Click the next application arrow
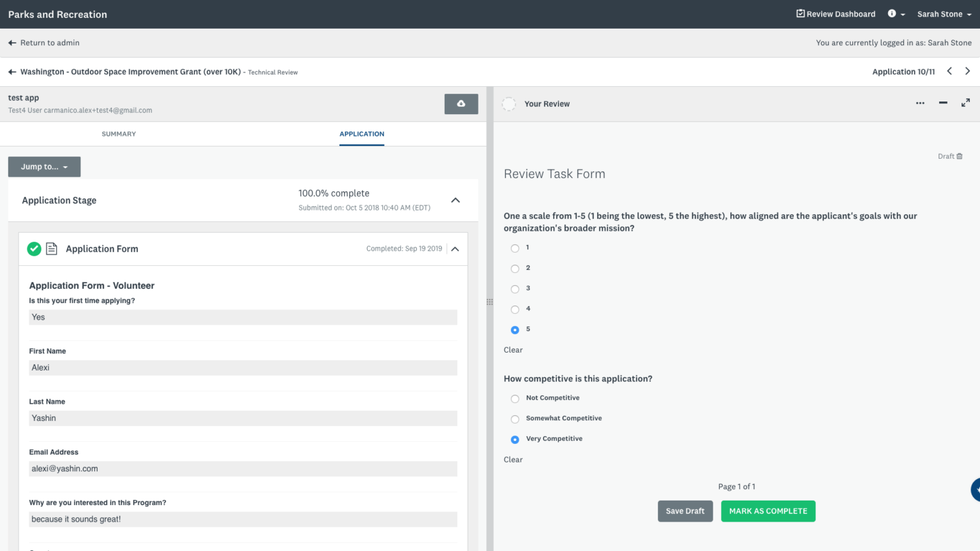The width and height of the screenshot is (980, 551). [967, 71]
